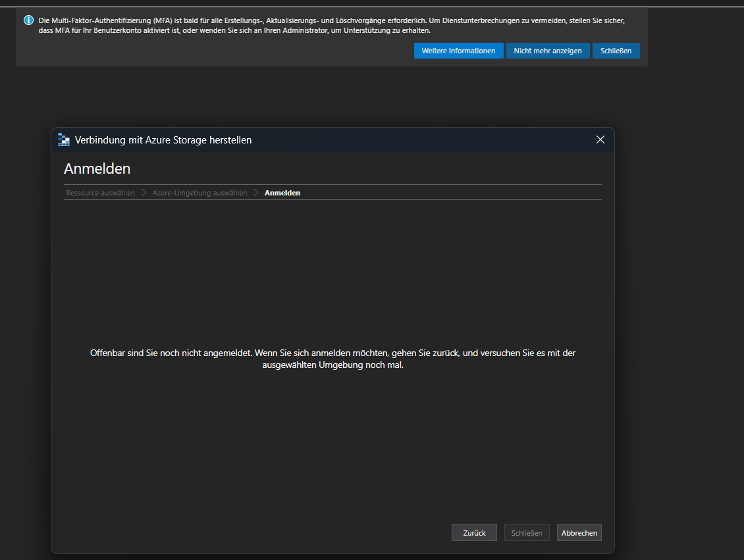The width and height of the screenshot is (744, 560).
Task: Go back with the Zurück button
Action: (474, 532)
